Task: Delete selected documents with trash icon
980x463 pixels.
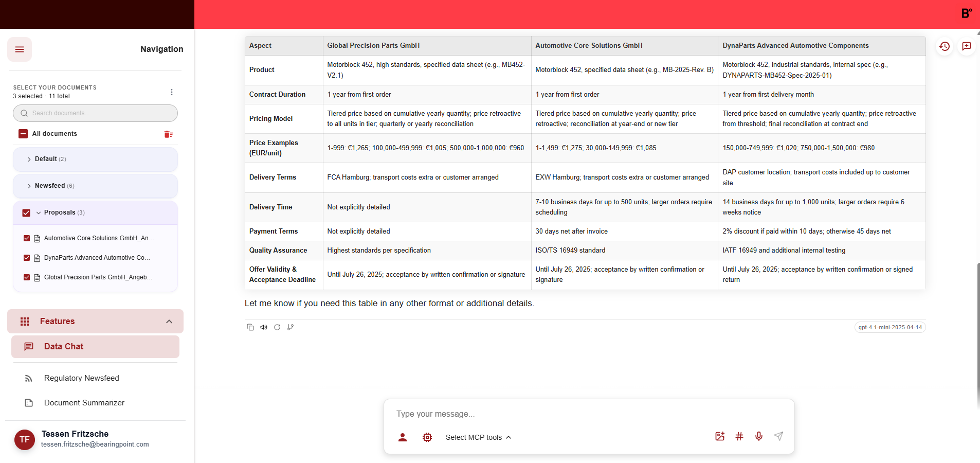Action: [x=168, y=134]
